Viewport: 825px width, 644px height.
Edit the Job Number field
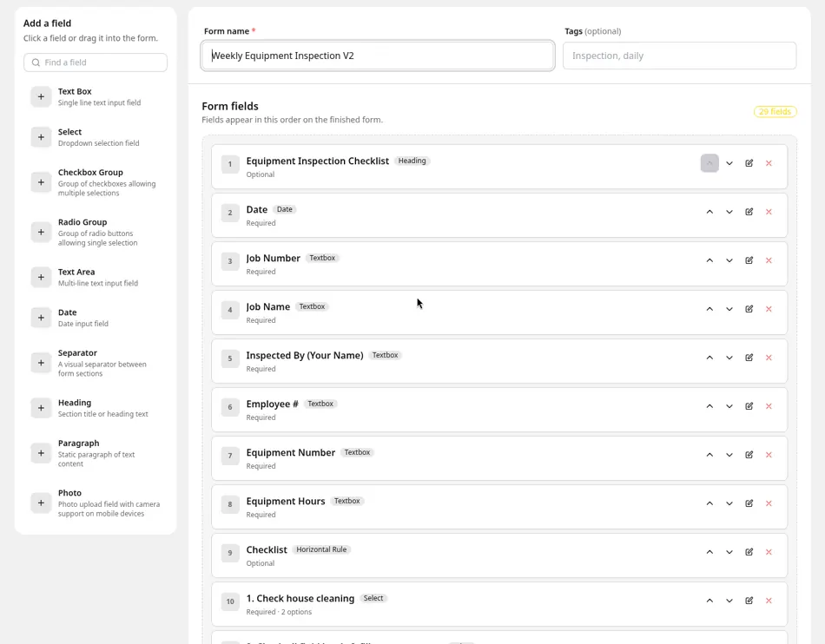coord(749,260)
